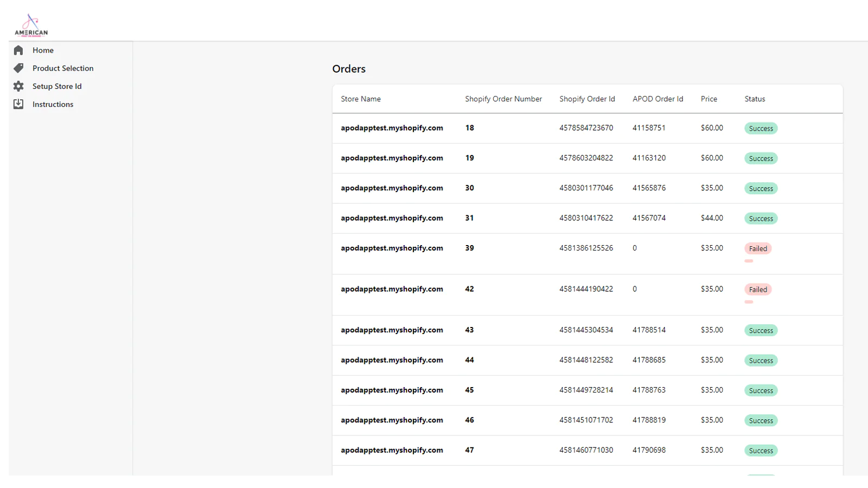Open the Home menu item
The image size is (868, 488).
tap(43, 50)
